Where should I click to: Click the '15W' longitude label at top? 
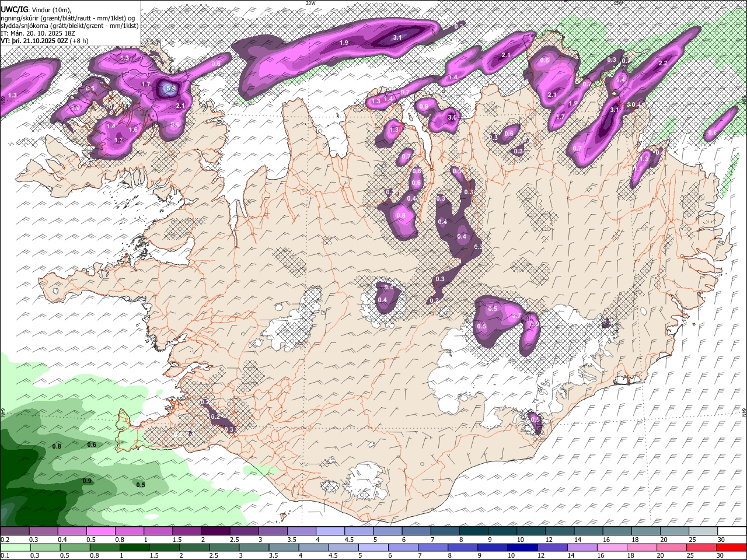618,3
